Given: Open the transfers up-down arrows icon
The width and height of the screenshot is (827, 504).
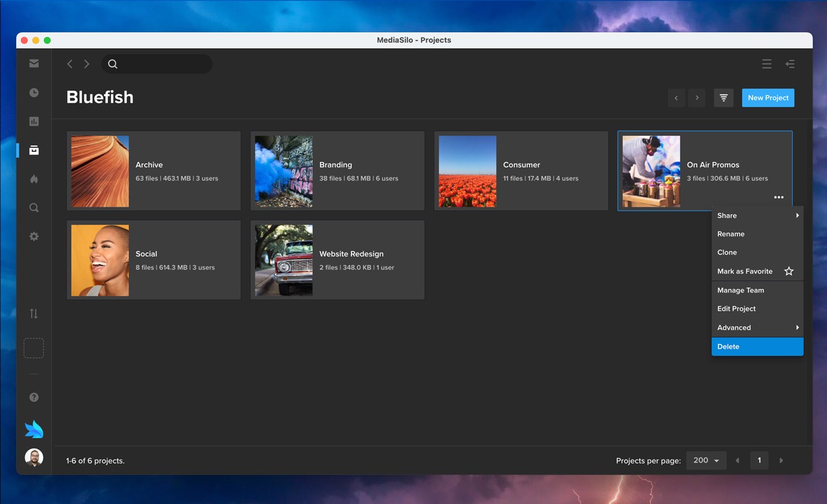Looking at the screenshot, I should [x=34, y=313].
